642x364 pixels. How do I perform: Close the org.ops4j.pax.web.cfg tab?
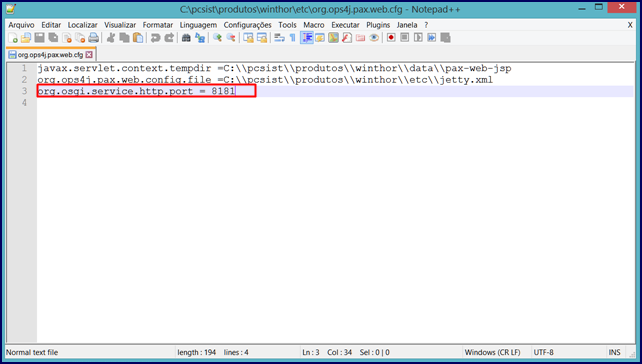click(89, 54)
